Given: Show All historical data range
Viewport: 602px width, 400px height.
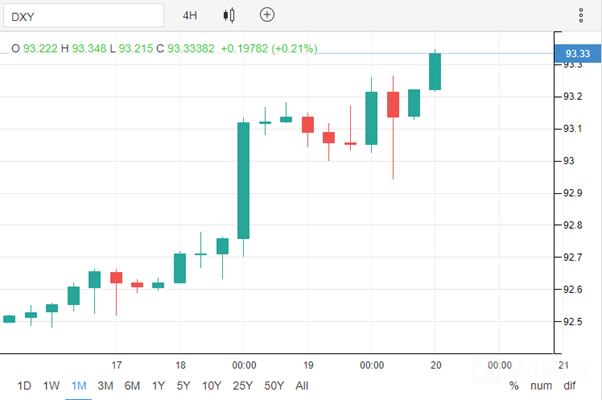Looking at the screenshot, I should [x=302, y=386].
